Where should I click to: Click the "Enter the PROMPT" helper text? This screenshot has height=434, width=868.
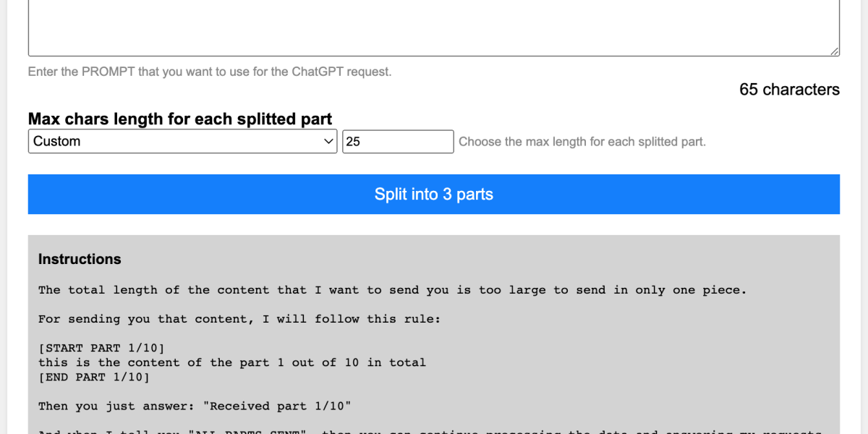coord(209,72)
